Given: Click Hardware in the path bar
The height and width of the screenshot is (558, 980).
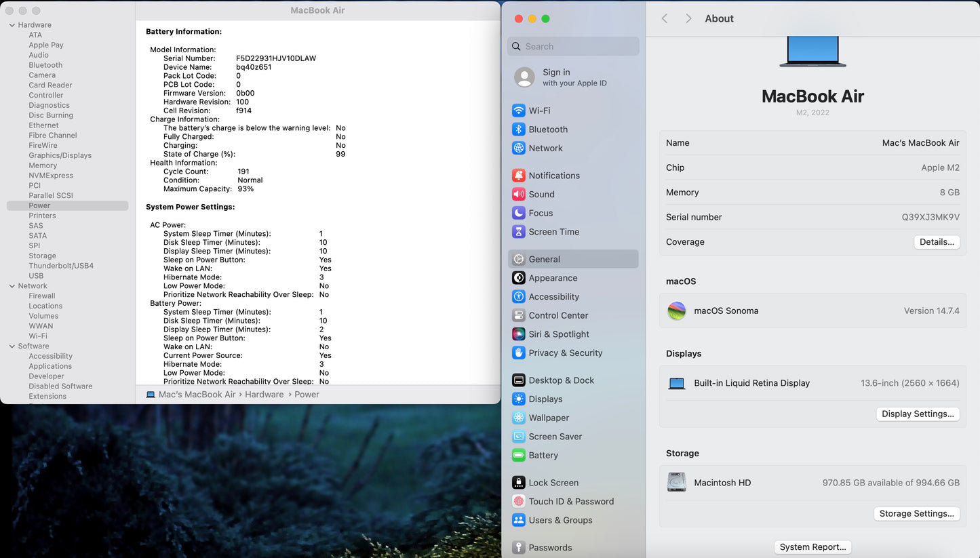Looking at the screenshot, I should point(264,395).
